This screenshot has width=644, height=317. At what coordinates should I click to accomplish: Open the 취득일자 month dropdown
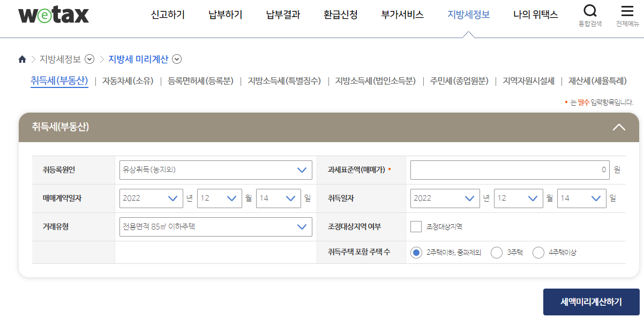pos(518,198)
